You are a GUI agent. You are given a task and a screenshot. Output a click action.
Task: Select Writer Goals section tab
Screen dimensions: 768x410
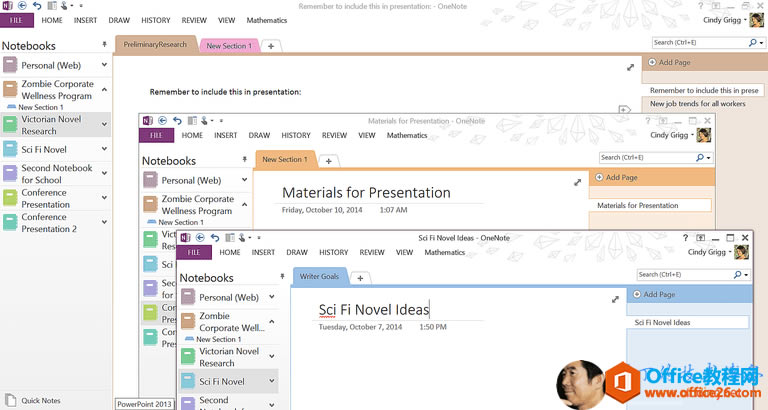click(319, 277)
